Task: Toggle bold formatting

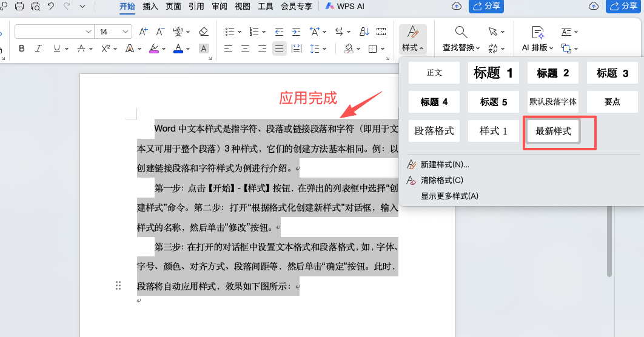Action: click(22, 48)
